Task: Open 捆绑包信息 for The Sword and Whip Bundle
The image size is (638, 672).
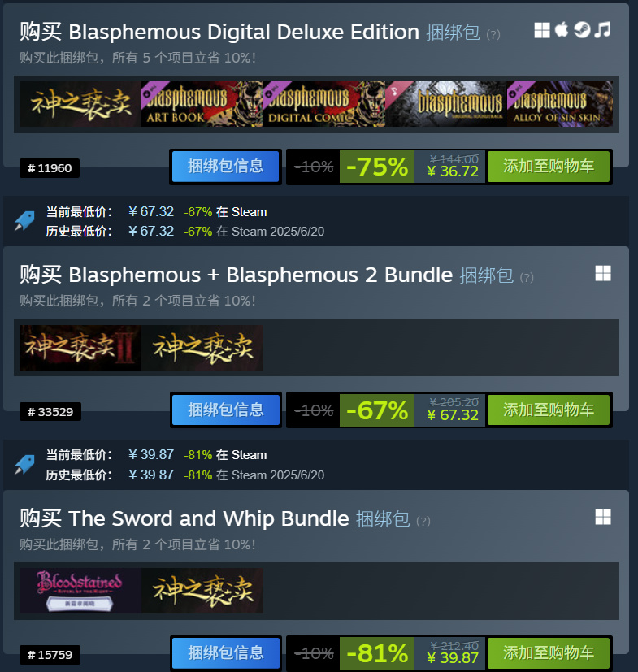Action: coord(225,653)
